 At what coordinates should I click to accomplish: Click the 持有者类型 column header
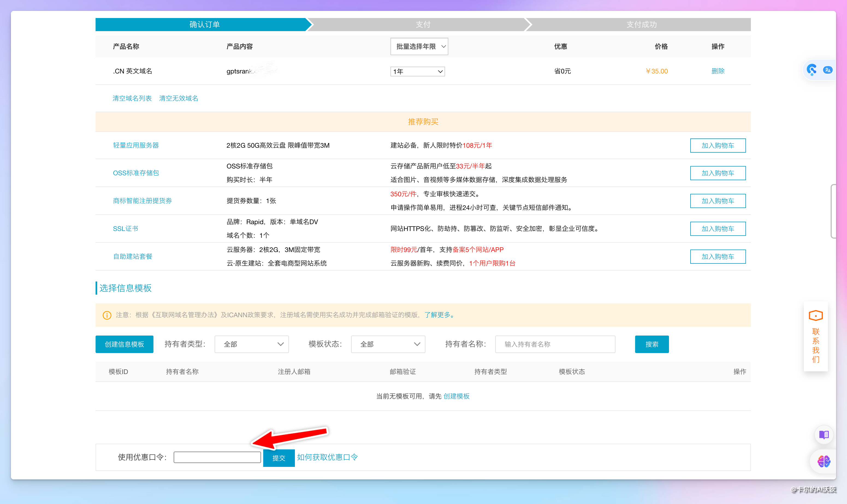pyautogui.click(x=490, y=372)
